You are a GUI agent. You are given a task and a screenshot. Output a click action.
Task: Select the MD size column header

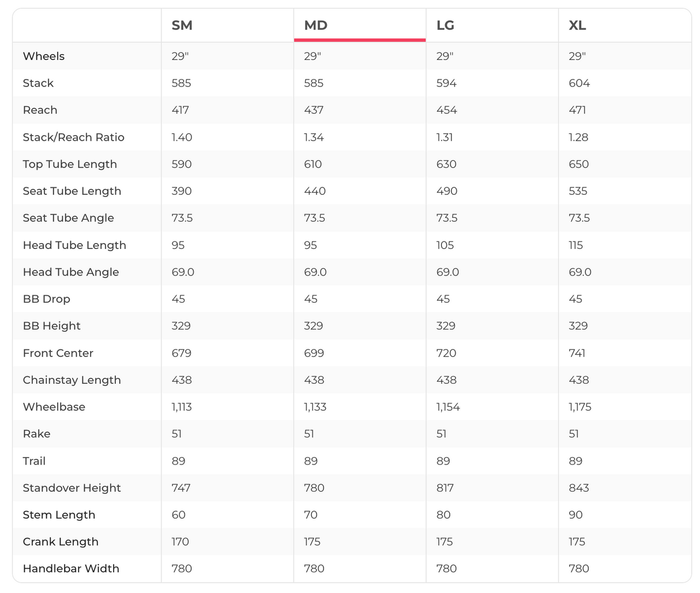pyautogui.click(x=316, y=25)
